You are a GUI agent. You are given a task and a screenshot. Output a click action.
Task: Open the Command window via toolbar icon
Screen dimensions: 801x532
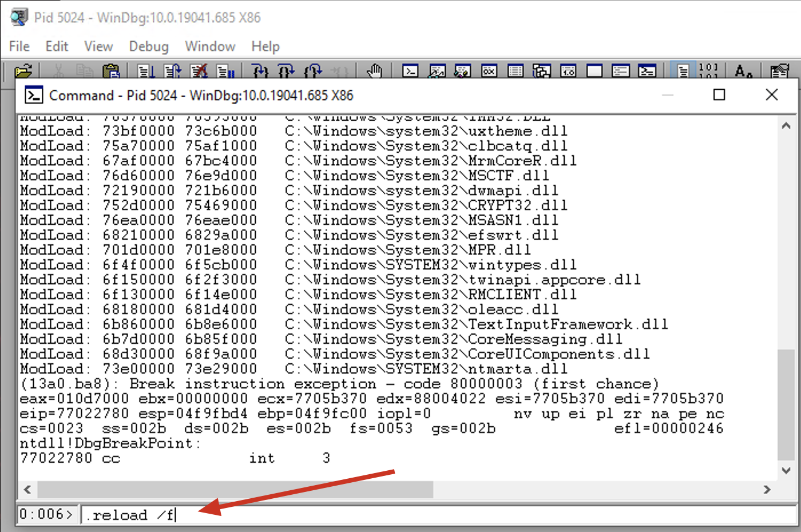click(410, 72)
